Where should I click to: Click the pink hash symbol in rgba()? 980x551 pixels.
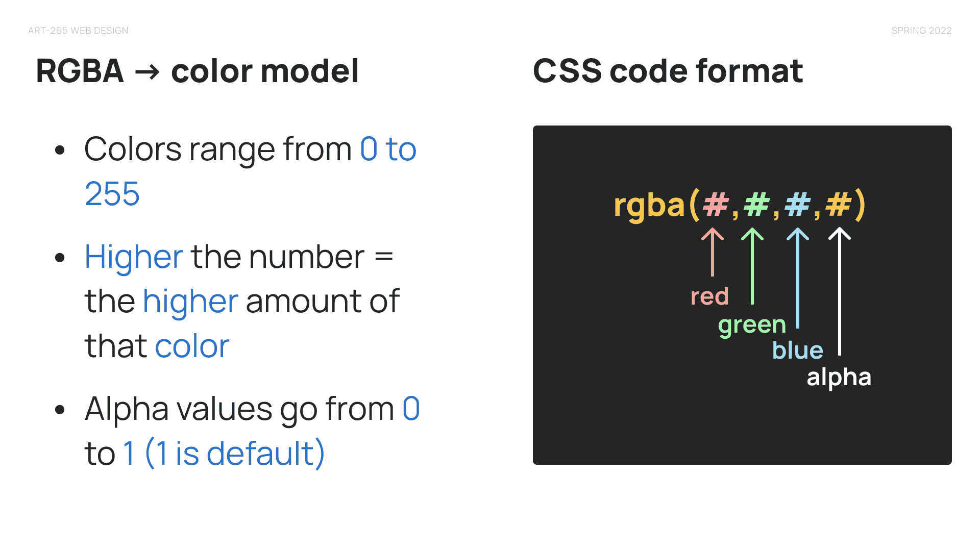[x=716, y=205]
